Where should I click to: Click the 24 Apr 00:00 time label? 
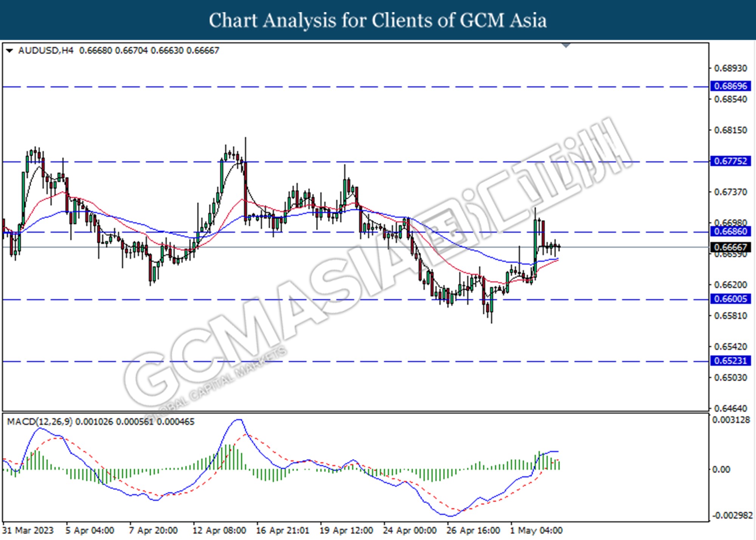coord(410,531)
